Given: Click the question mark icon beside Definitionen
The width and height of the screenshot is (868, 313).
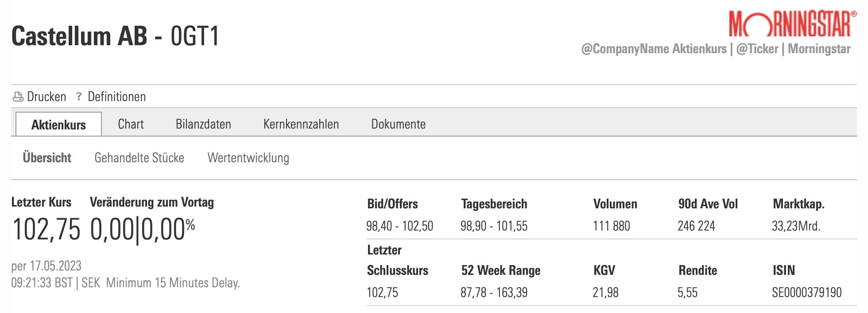Looking at the screenshot, I should (x=79, y=96).
